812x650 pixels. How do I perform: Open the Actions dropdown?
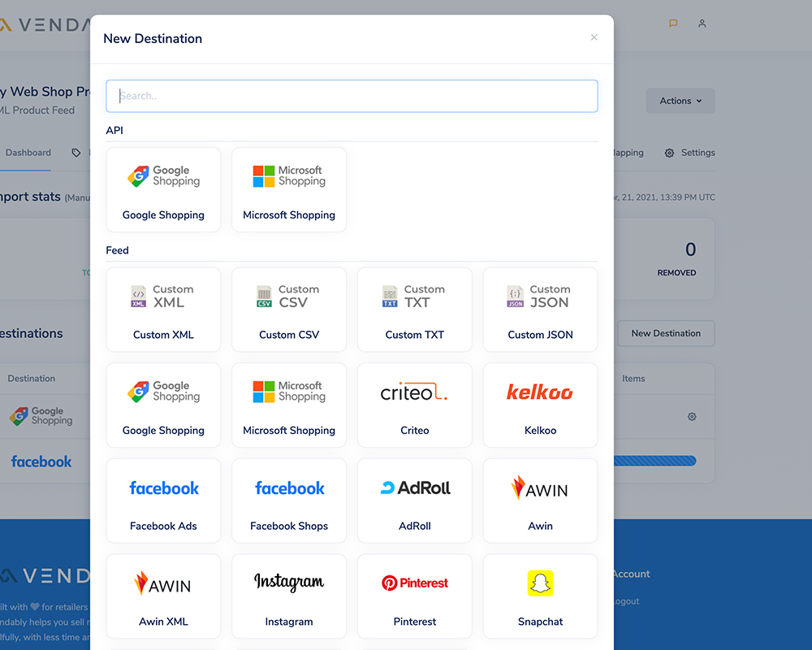[680, 101]
